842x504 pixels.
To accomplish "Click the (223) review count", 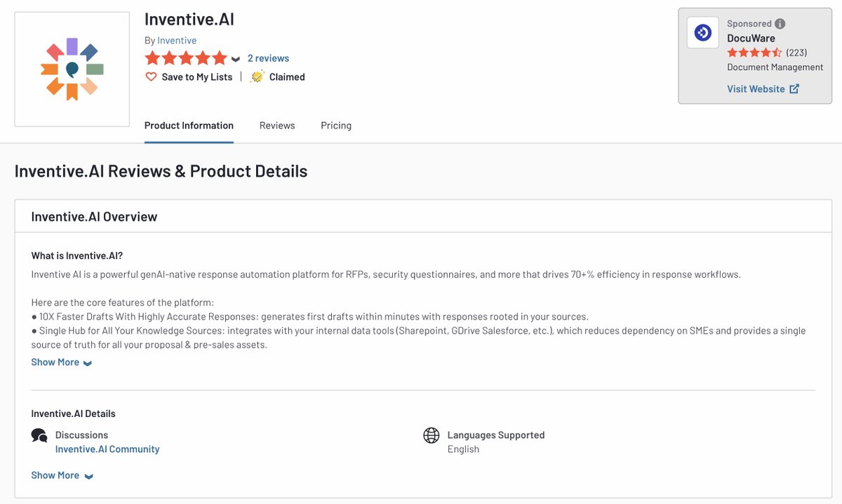I will click(796, 53).
